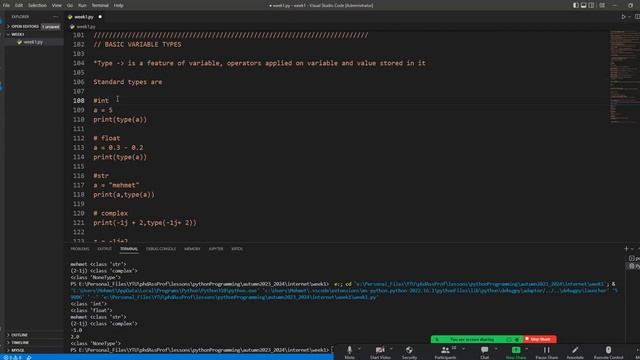The image size is (640, 360).
Task: Click line number 108 in gutter
Action: [x=79, y=100]
